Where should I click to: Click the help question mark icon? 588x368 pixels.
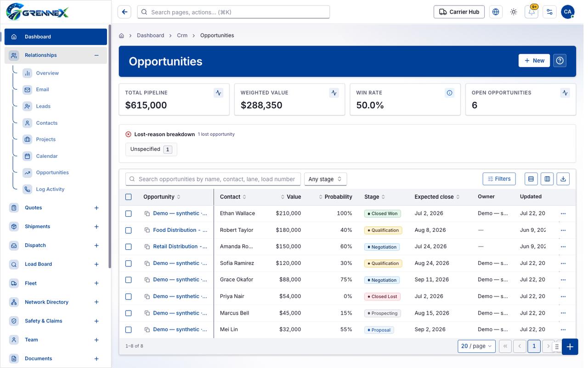click(560, 61)
